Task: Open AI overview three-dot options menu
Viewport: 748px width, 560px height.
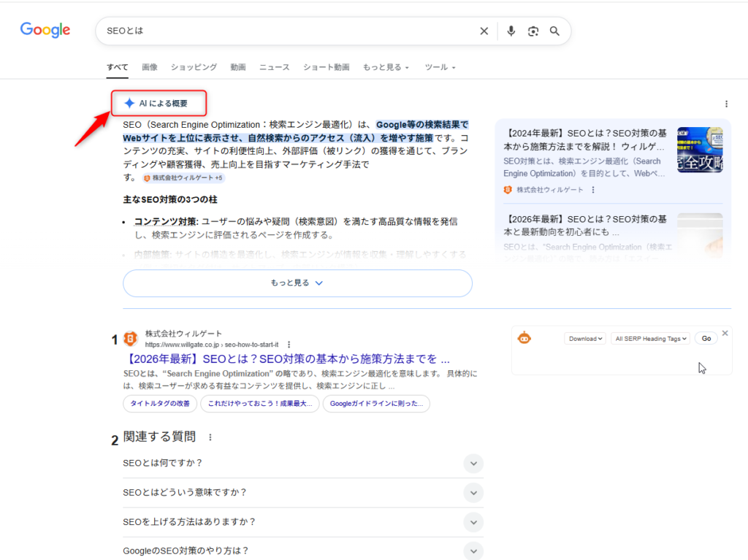Action: (x=725, y=104)
